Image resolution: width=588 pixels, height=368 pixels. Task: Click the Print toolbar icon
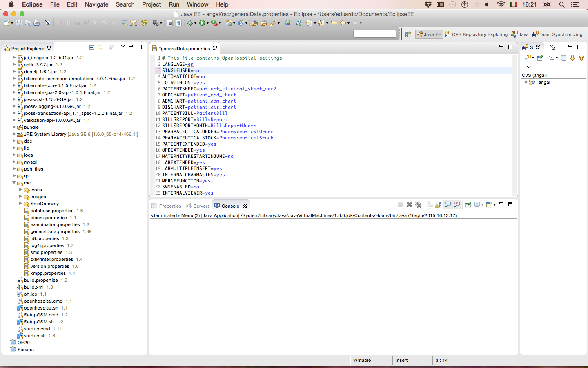pyautogui.click(x=36, y=23)
